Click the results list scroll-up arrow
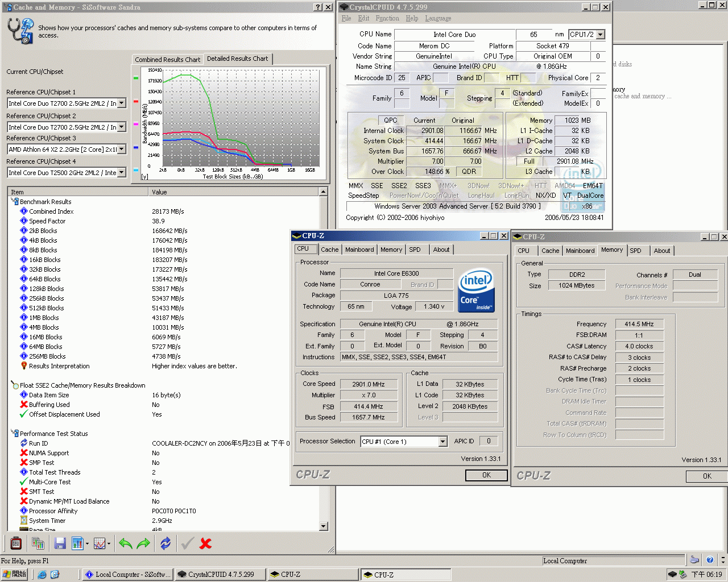This screenshot has width=728, height=582. click(x=324, y=192)
